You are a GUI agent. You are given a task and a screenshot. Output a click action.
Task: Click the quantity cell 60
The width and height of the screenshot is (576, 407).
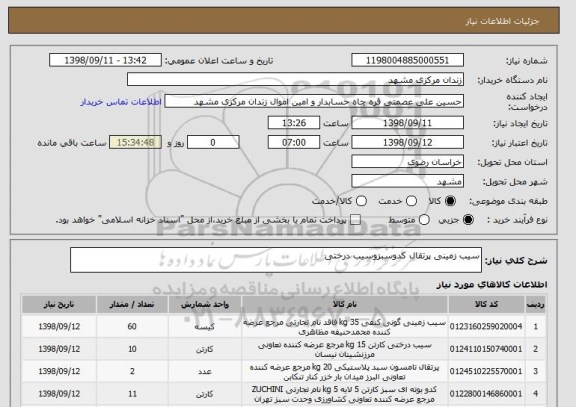[x=132, y=326]
